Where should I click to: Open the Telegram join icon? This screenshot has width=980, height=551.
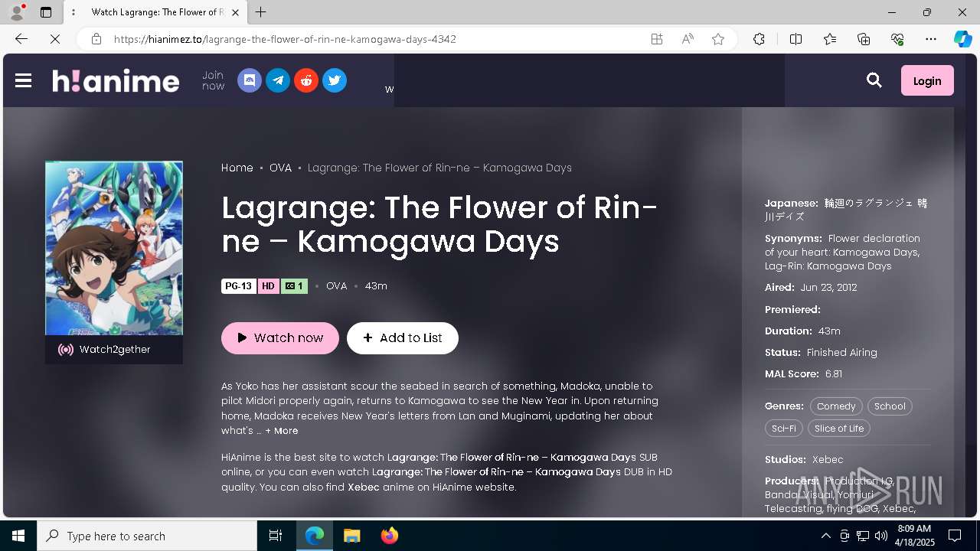pos(277,80)
